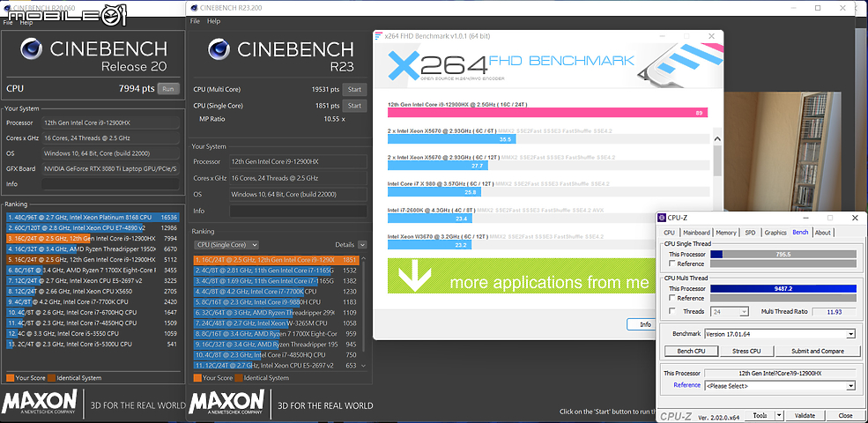Click the Stress CPU button
Screen dimensions: 868x423
coord(746,351)
